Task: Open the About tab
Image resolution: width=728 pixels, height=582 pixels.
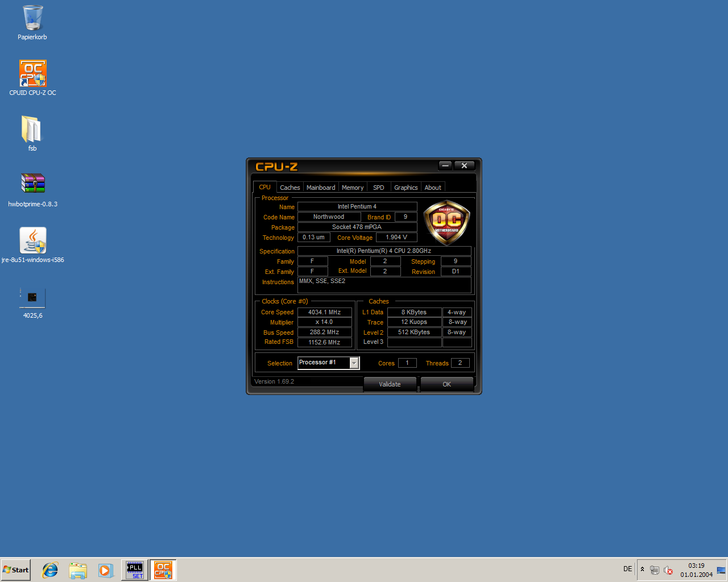Action: (433, 188)
